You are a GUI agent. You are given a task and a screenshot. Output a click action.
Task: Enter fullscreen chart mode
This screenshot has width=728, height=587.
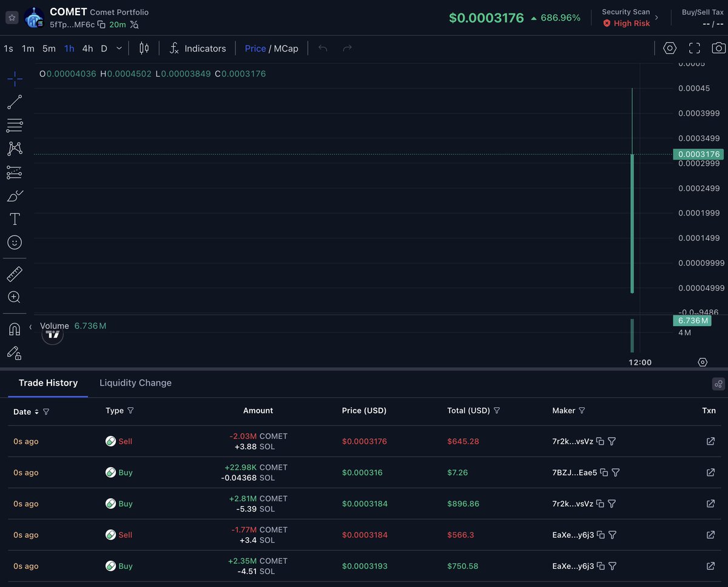tap(695, 49)
